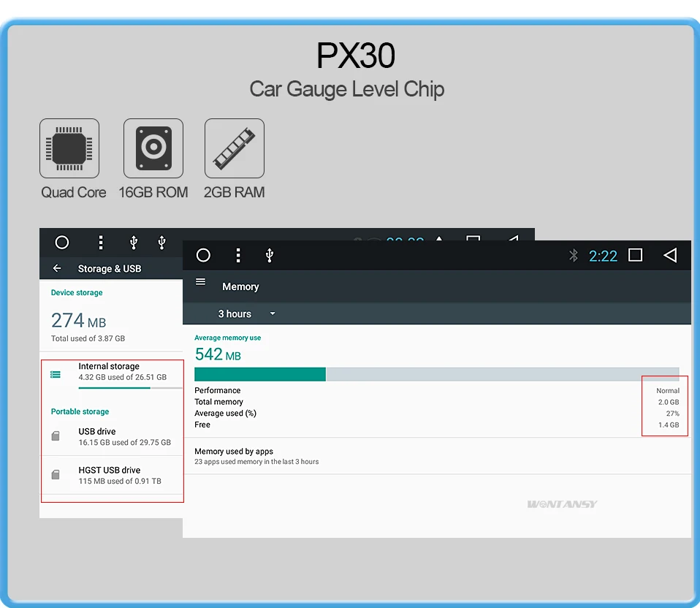The height and width of the screenshot is (608, 700).
Task: Click the Bluetooth status bar icon
Action: coord(573,255)
